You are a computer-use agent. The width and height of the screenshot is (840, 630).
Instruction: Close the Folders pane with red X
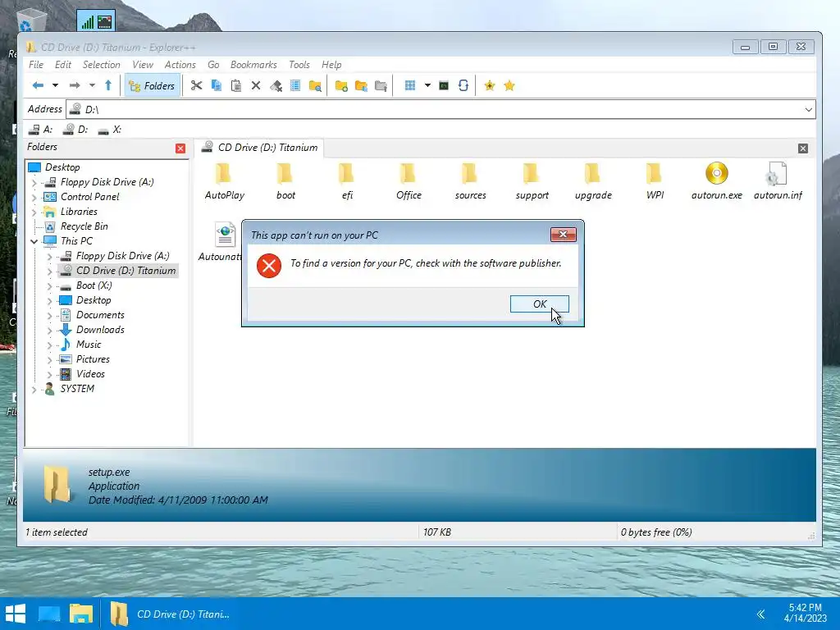(180, 148)
